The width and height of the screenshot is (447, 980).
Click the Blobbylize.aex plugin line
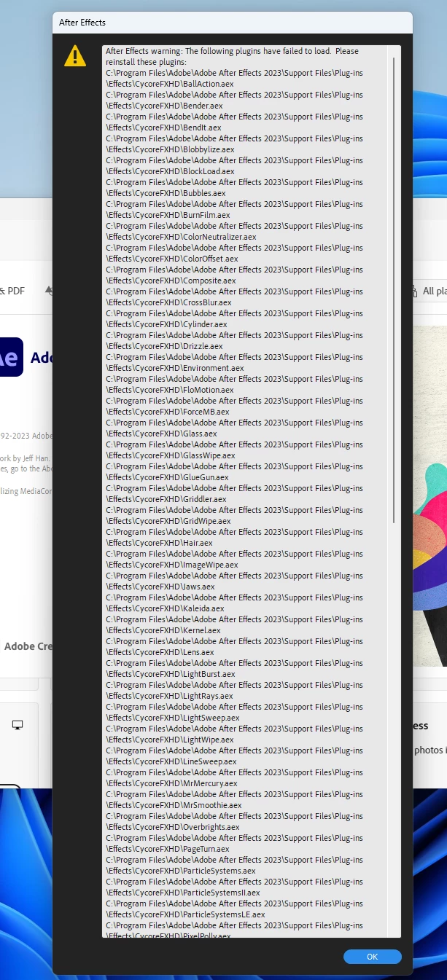170,149
